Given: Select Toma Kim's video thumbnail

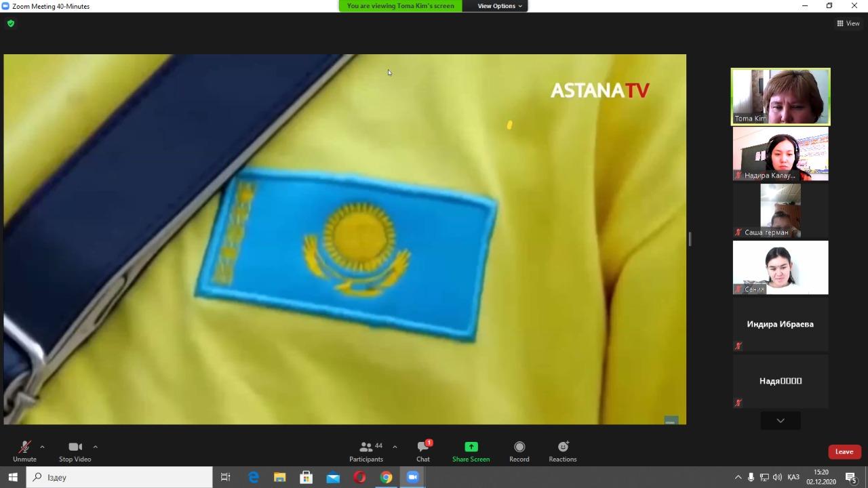Looking at the screenshot, I should [780, 96].
